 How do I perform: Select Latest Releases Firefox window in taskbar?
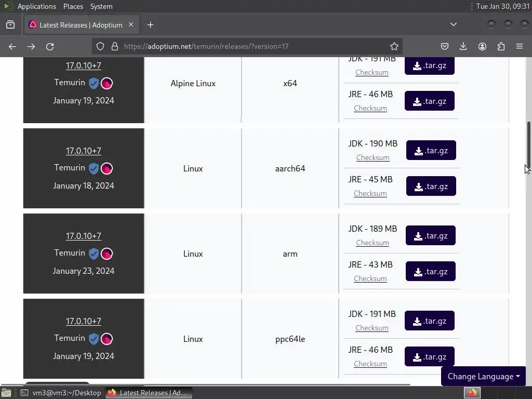(149, 393)
